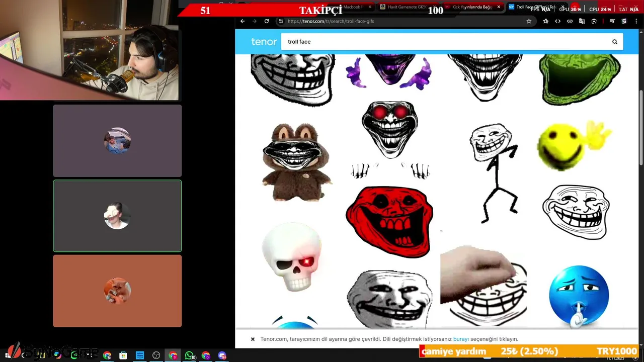This screenshot has height=362, width=644.
Task: Click the browser forward arrow
Action: click(x=254, y=21)
